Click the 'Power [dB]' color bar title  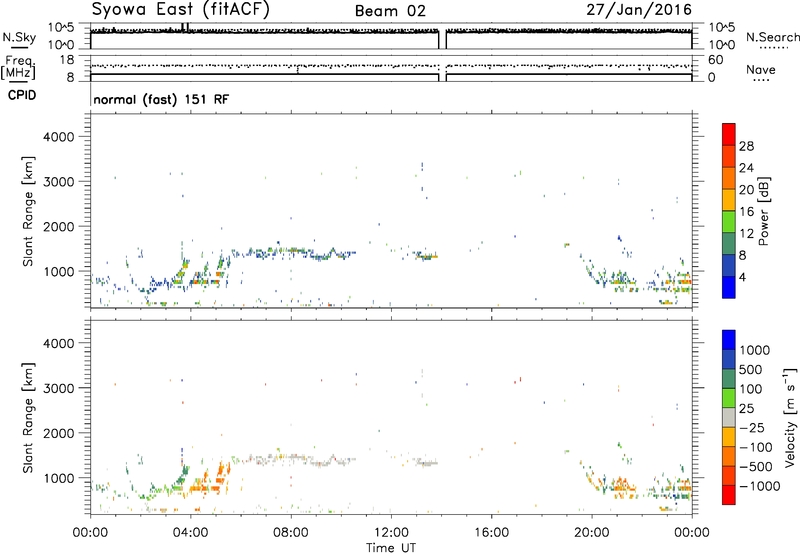click(x=763, y=211)
